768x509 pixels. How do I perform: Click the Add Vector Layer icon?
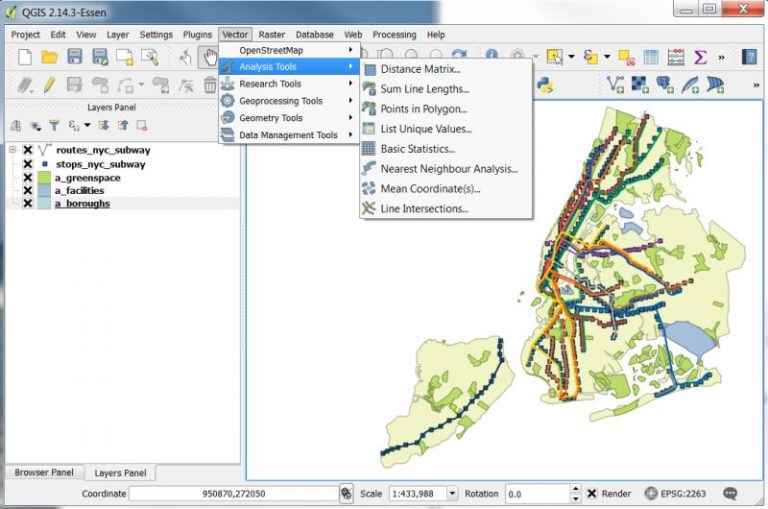617,85
